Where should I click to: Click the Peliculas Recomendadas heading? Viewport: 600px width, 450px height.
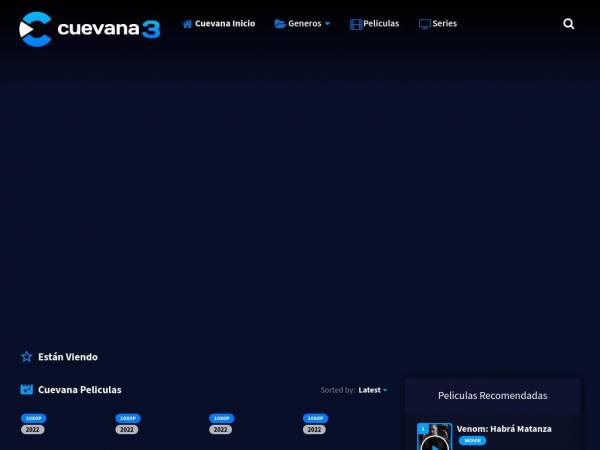[x=492, y=396]
